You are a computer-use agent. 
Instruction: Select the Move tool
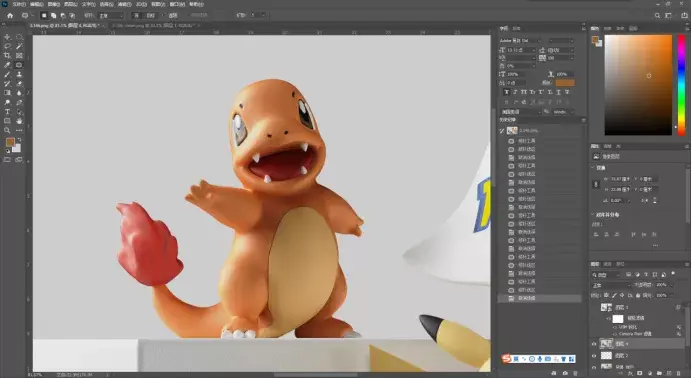[7, 37]
